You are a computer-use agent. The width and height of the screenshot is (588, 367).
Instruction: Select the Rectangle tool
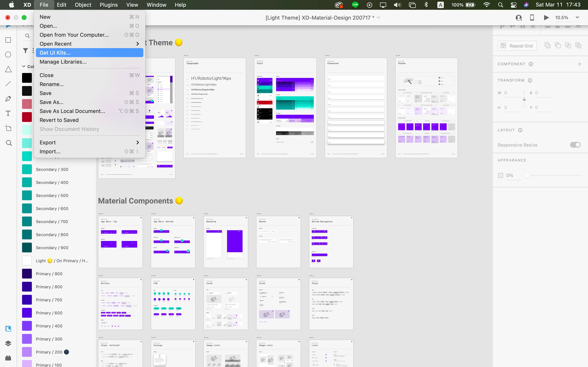8,40
